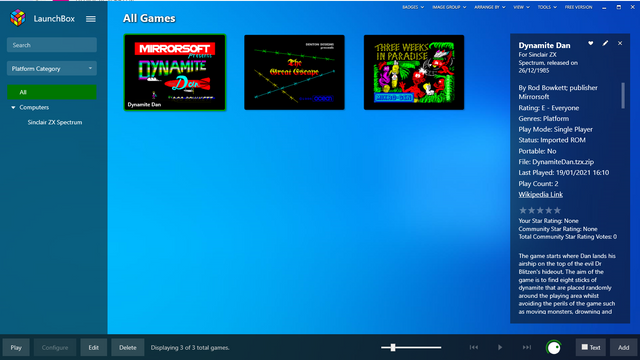Click the Add button
The width and height of the screenshot is (640, 360).
(x=623, y=347)
